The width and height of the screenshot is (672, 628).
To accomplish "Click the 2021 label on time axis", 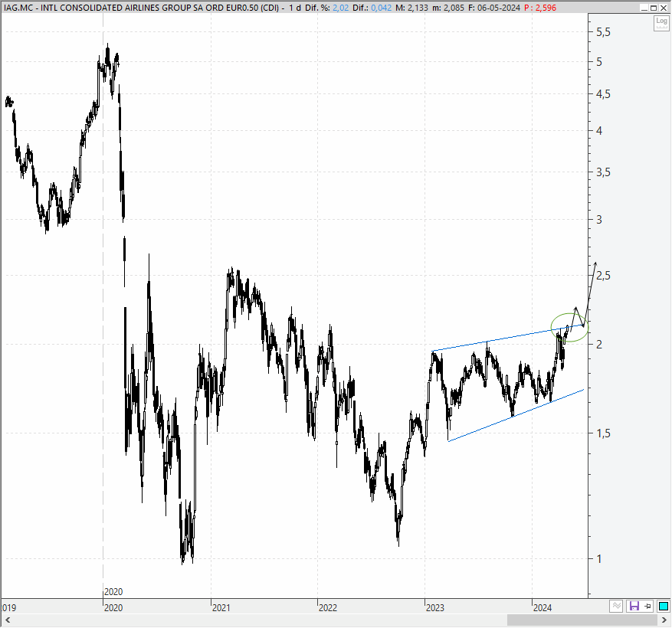I will 221,607.
